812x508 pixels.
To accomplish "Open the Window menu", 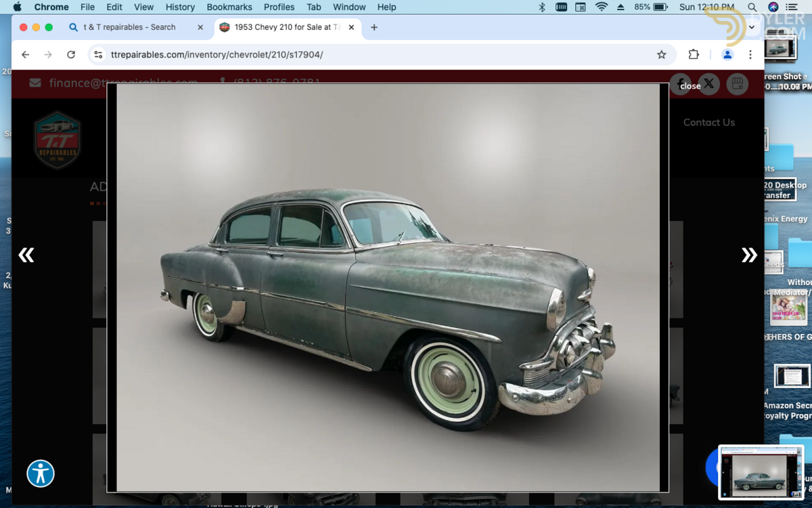I will 349,7.
